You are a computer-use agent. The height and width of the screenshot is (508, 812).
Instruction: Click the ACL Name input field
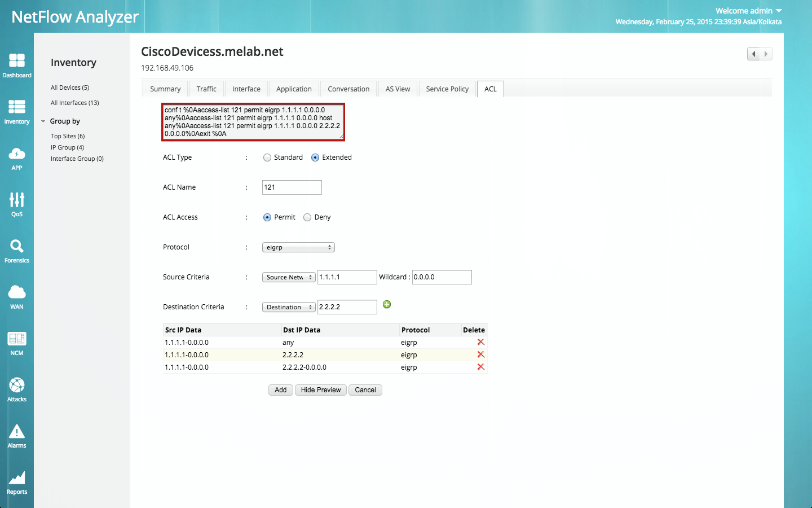[x=292, y=187]
